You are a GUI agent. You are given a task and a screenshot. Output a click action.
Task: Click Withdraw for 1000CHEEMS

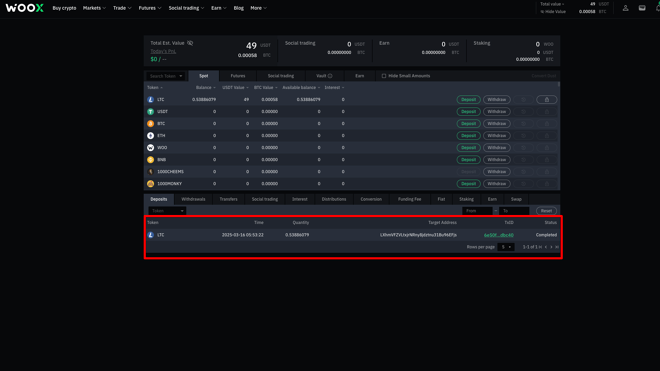[x=497, y=172]
